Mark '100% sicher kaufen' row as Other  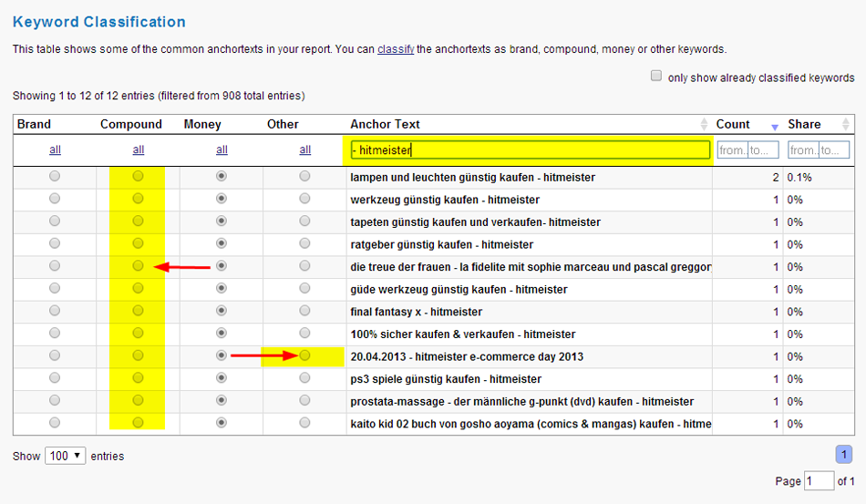[304, 333]
